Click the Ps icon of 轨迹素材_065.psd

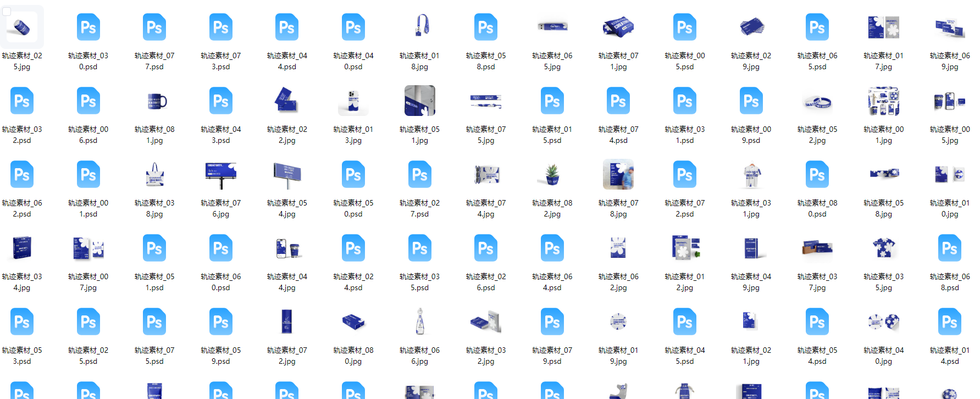[x=817, y=27]
